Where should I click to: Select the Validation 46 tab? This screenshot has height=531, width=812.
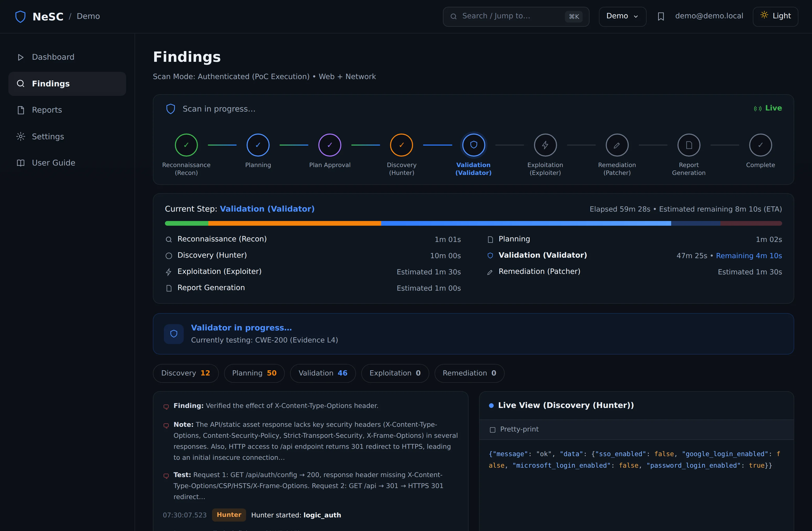pyautogui.click(x=323, y=373)
